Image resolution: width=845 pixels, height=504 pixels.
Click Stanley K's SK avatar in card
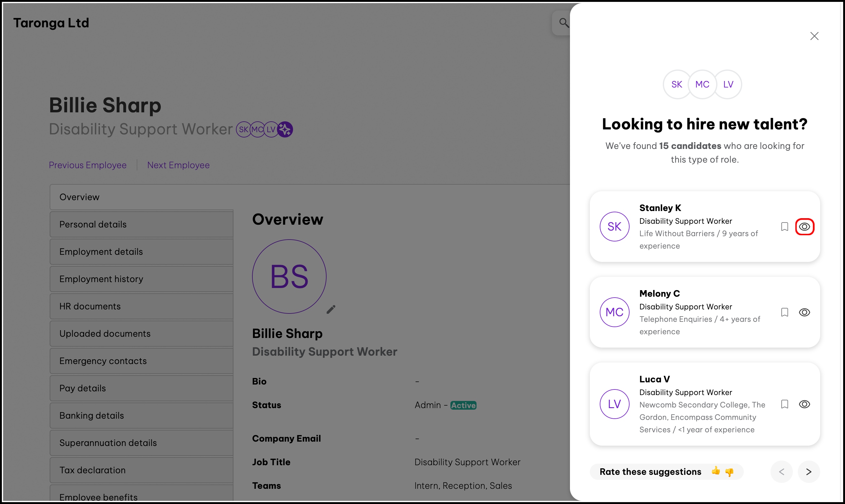click(x=614, y=227)
